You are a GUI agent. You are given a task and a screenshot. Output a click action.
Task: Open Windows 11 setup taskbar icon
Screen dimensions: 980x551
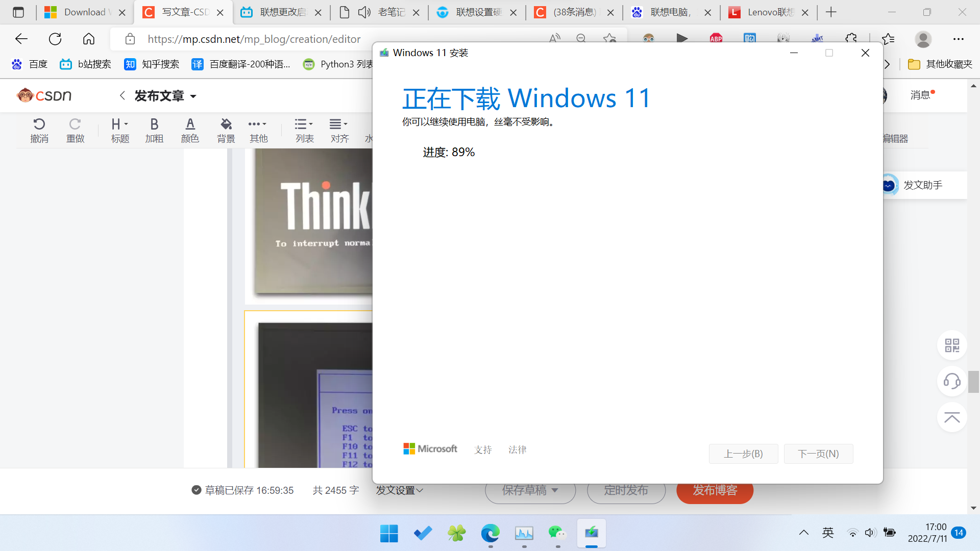(x=591, y=533)
